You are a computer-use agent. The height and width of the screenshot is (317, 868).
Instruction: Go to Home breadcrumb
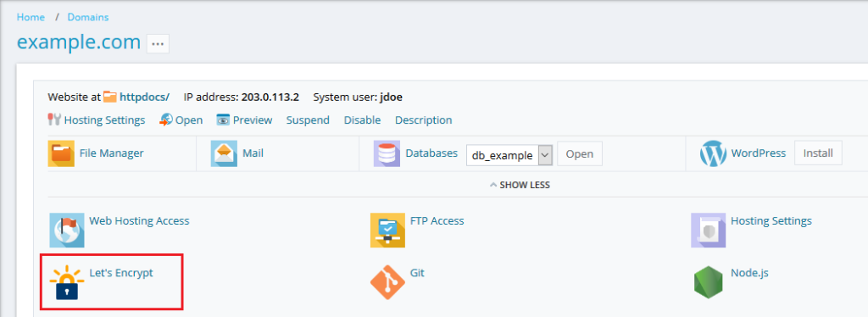pyautogui.click(x=31, y=17)
